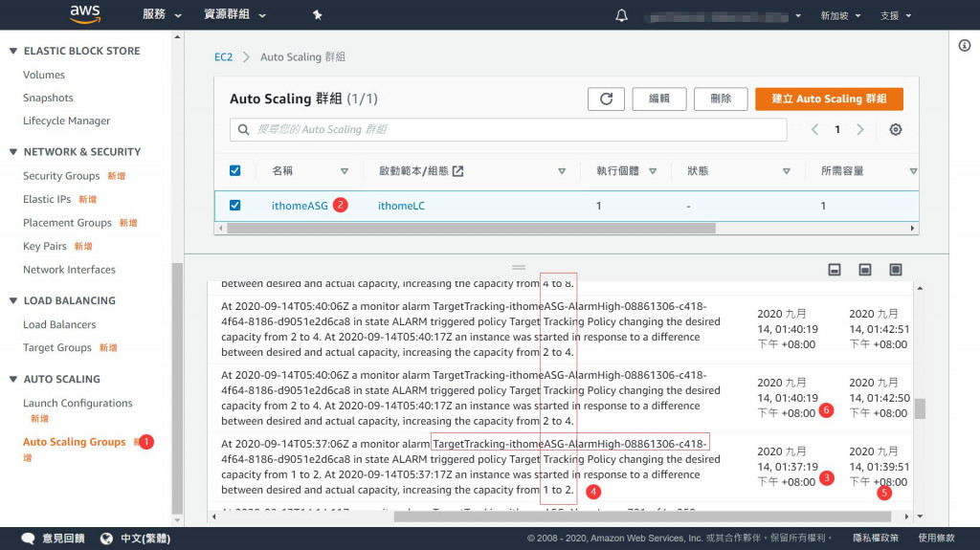Open Volumes in the sidebar

coord(44,75)
